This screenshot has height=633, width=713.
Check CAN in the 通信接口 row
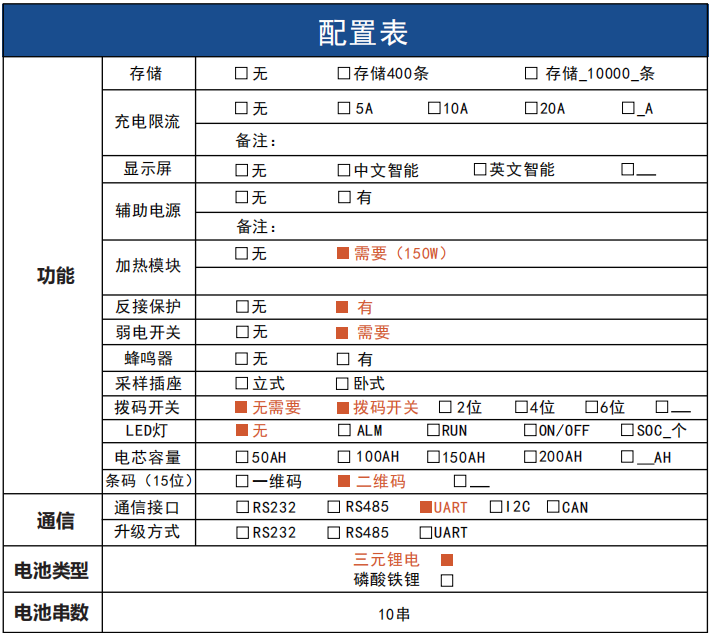pos(553,507)
